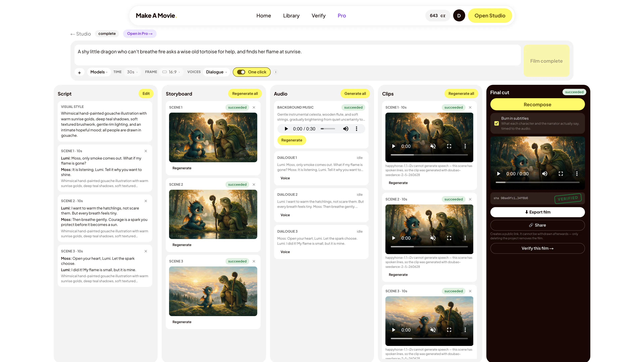
Task: Remove Scene 3 from the Storyboard
Action: click(254, 261)
